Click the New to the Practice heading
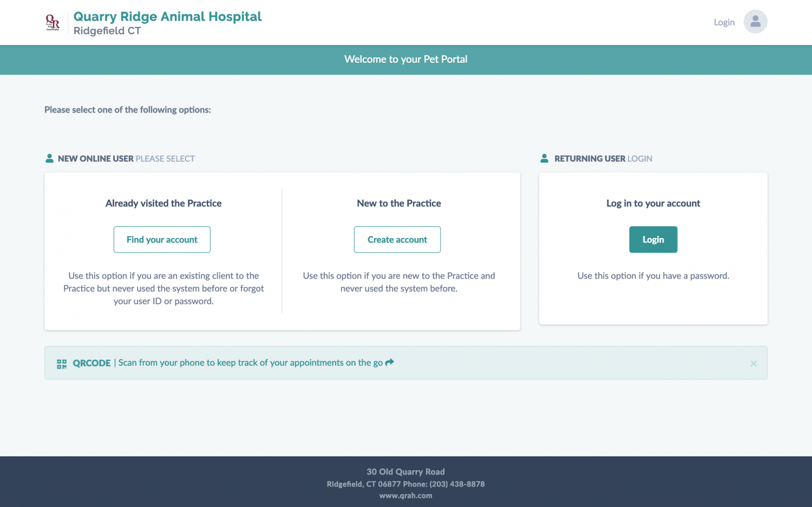This screenshot has width=812, height=507. [399, 203]
